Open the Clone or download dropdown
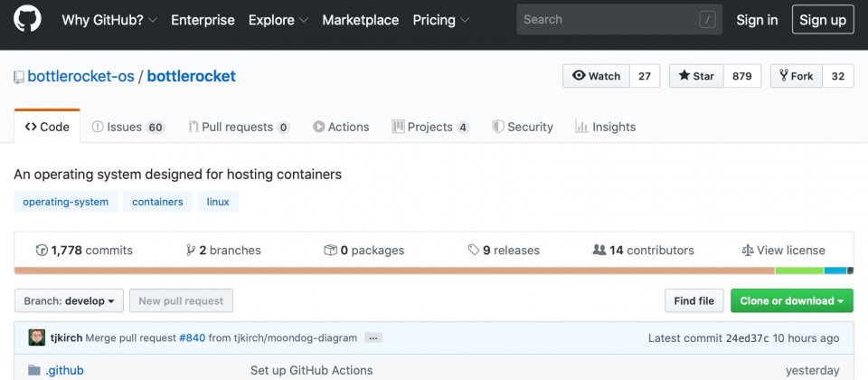The width and height of the screenshot is (868, 380). tap(792, 300)
